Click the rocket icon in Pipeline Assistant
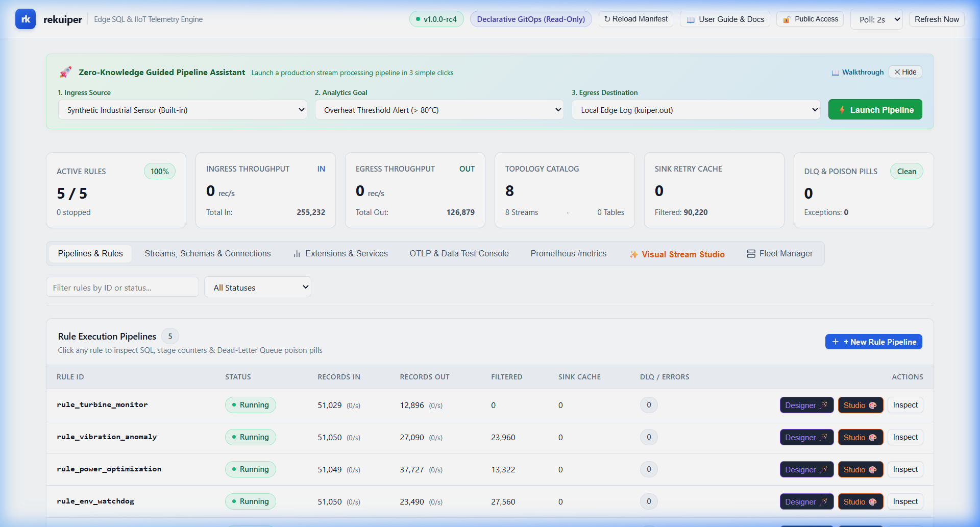 click(x=66, y=72)
